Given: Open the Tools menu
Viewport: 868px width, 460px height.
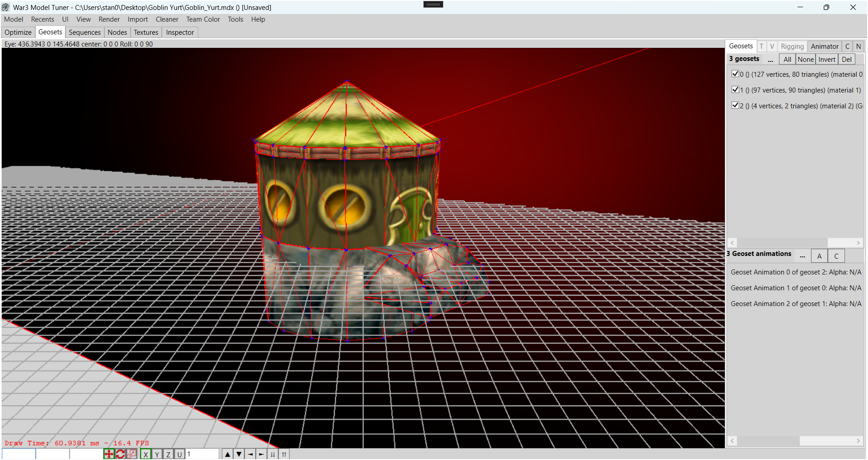Looking at the screenshot, I should click(235, 19).
